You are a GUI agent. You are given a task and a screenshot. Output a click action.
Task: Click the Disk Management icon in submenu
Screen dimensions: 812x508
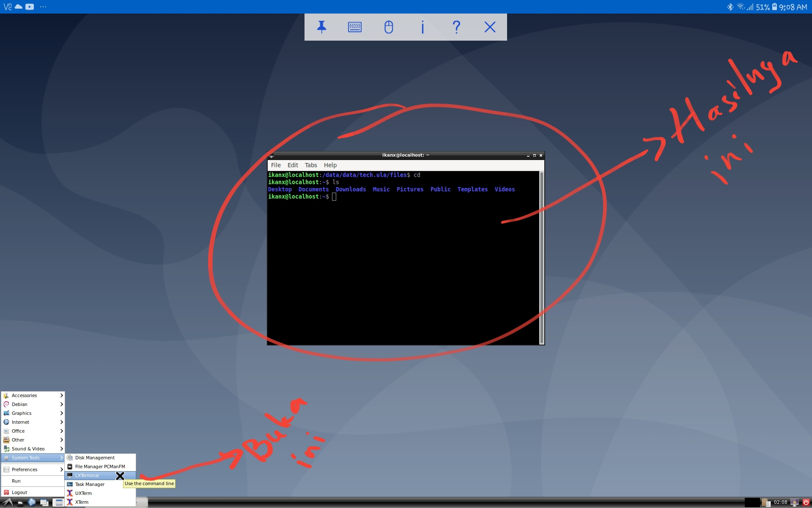(x=70, y=458)
